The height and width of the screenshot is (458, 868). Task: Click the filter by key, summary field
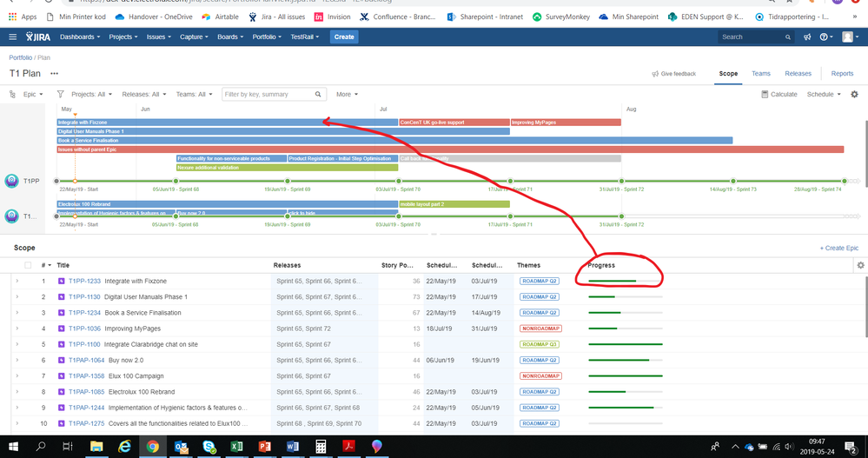(x=274, y=94)
